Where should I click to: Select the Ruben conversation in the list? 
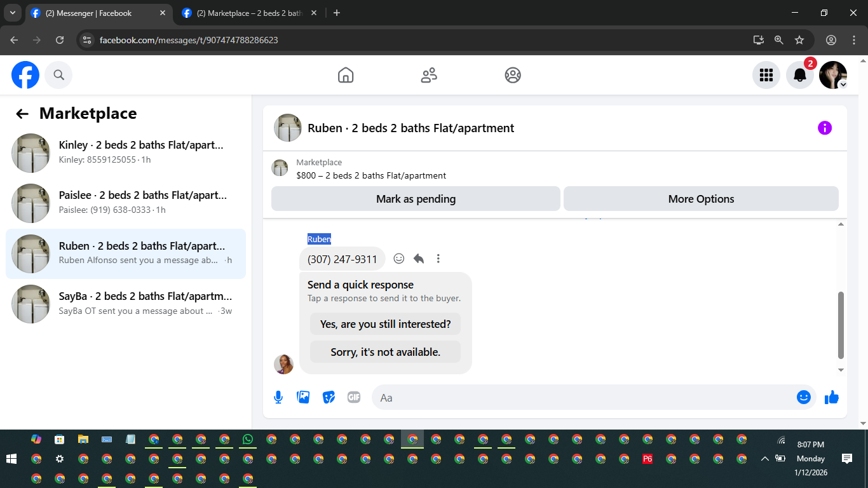pos(126,254)
